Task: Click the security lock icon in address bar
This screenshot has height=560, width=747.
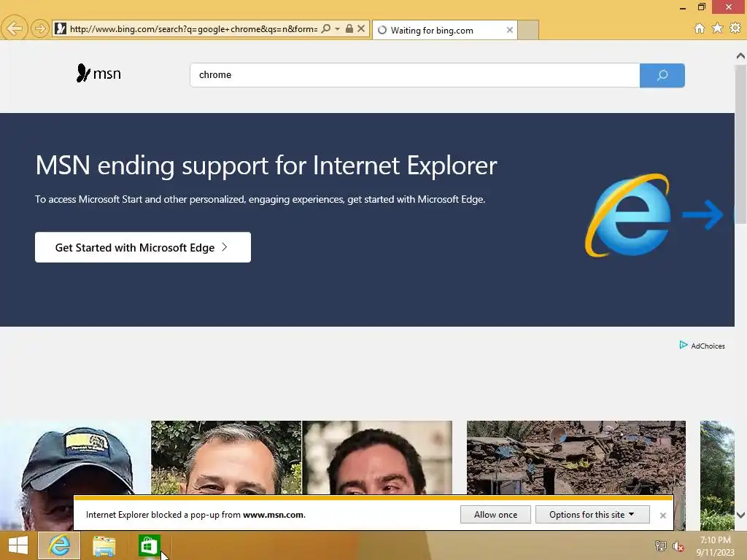Action: tap(349, 28)
